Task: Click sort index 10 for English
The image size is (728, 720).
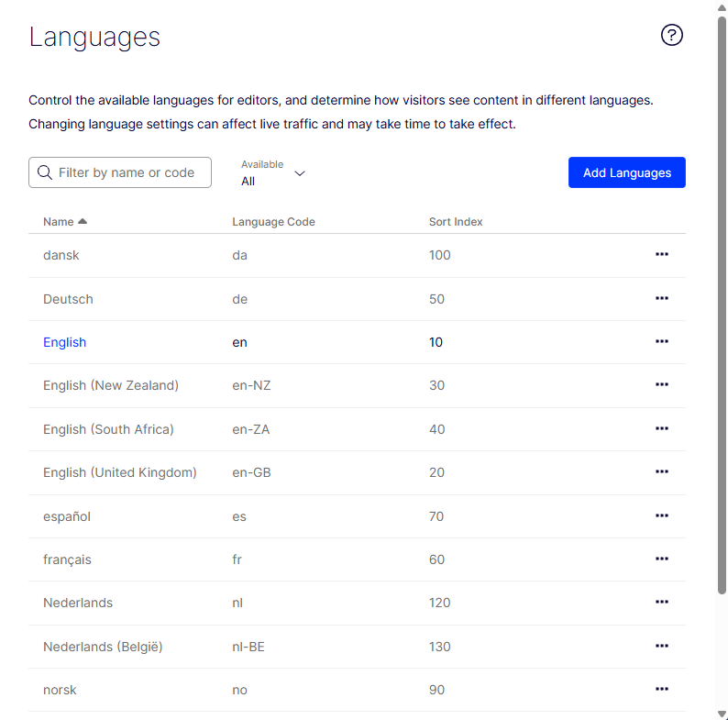Action: 436,342
